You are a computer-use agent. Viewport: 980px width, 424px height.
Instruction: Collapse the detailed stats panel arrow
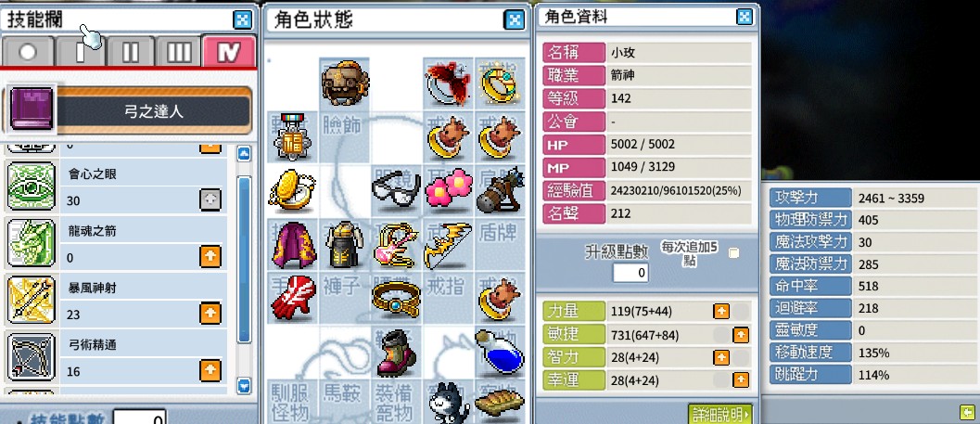point(966,412)
